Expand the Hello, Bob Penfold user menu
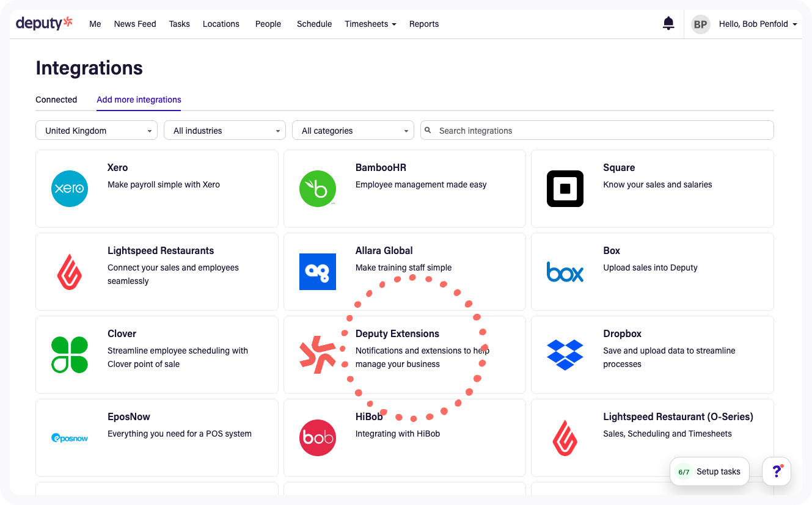 [x=758, y=24]
